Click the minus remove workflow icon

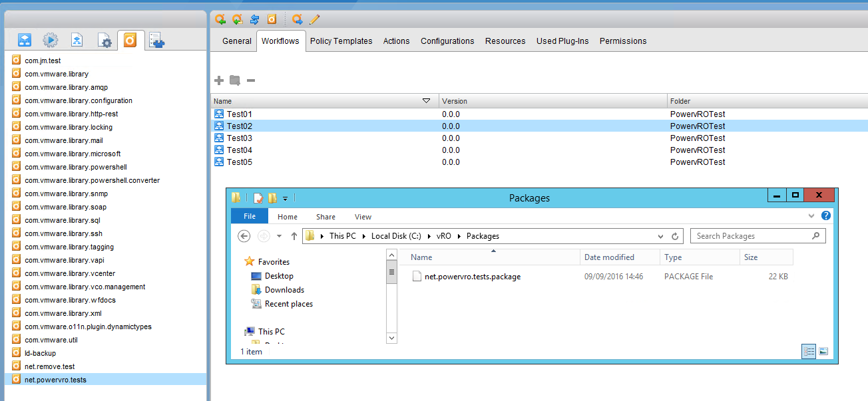point(251,80)
